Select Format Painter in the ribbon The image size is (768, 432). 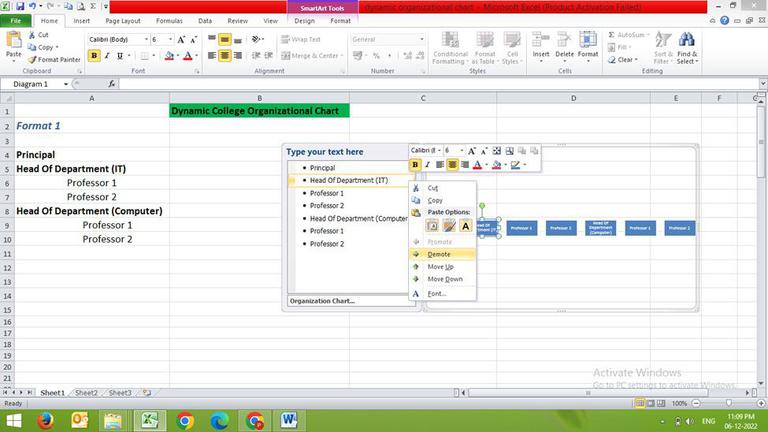(x=54, y=59)
